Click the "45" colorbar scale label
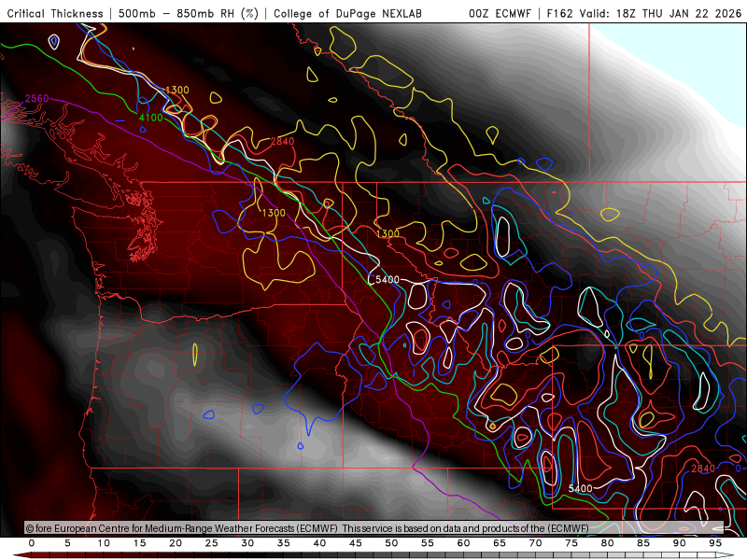The width and height of the screenshot is (747, 560). tap(356, 543)
